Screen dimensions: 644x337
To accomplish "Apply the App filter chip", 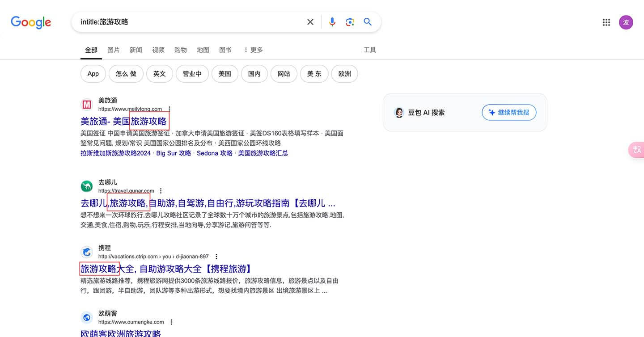I will tap(93, 74).
